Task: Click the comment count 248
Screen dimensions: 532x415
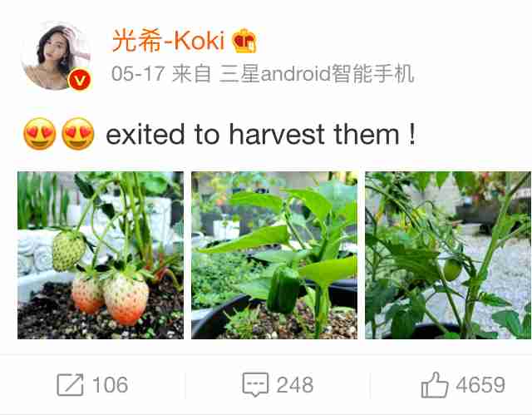Action: [295, 385]
